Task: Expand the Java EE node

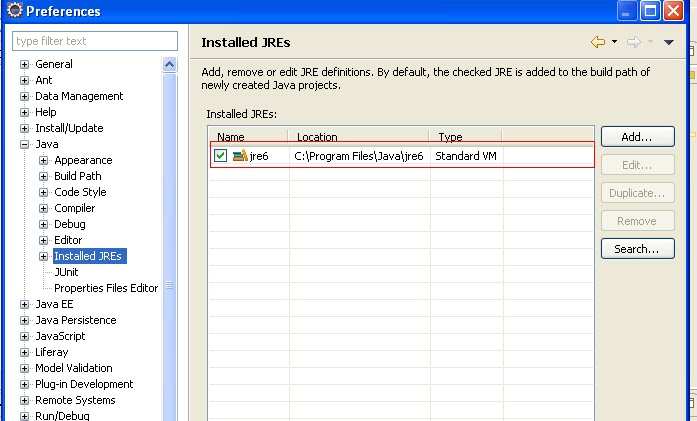Action: pyautogui.click(x=24, y=305)
